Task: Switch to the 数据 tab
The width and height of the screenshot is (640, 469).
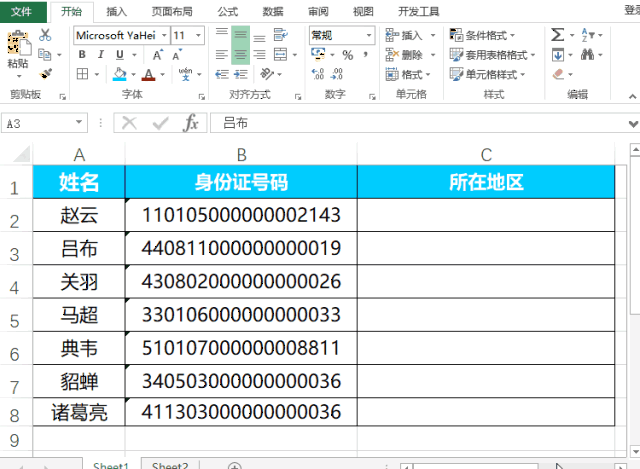Action: (273, 11)
